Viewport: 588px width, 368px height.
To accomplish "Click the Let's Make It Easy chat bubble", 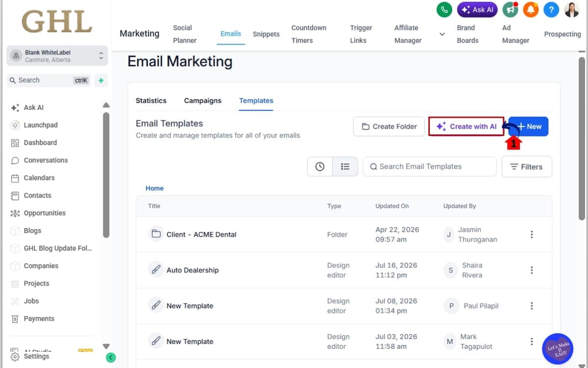I will [x=558, y=349].
